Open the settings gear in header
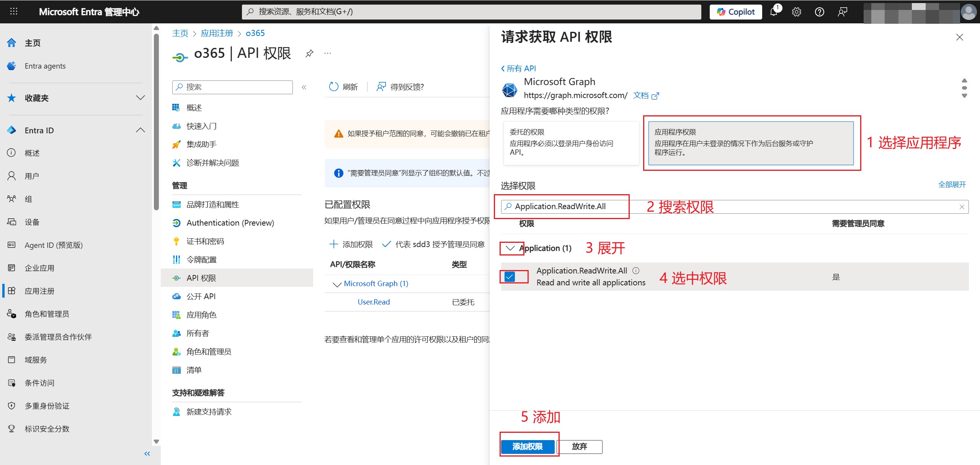Screen dimensions: 980x465 (x=797, y=12)
